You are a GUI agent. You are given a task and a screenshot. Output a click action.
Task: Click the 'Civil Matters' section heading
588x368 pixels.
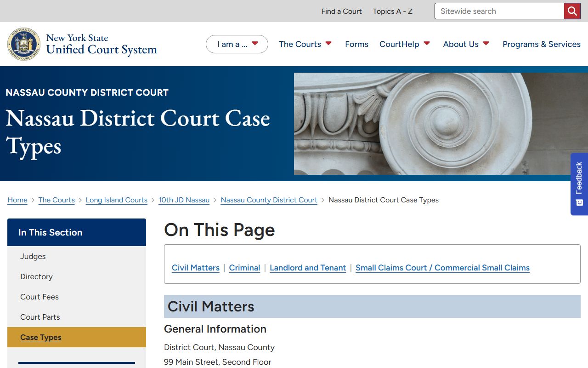[x=372, y=306]
